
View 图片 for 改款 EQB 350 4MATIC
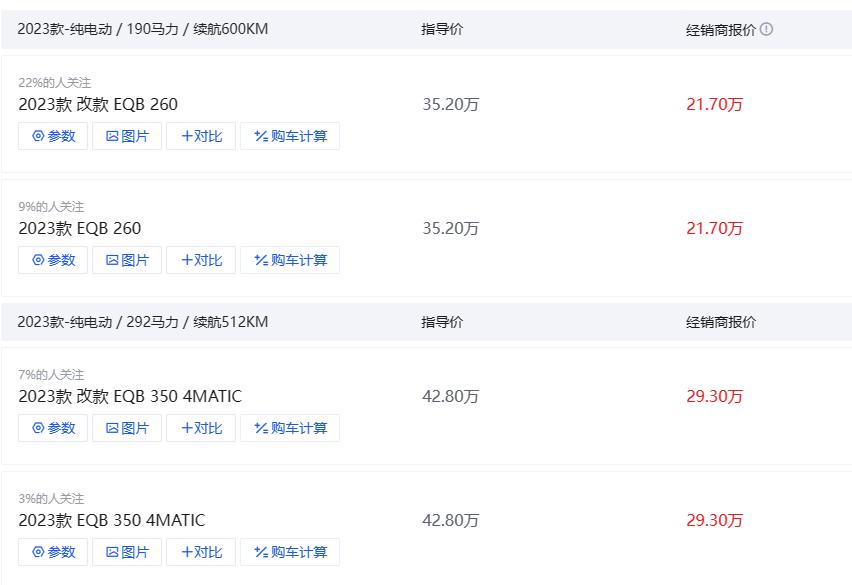tap(127, 428)
